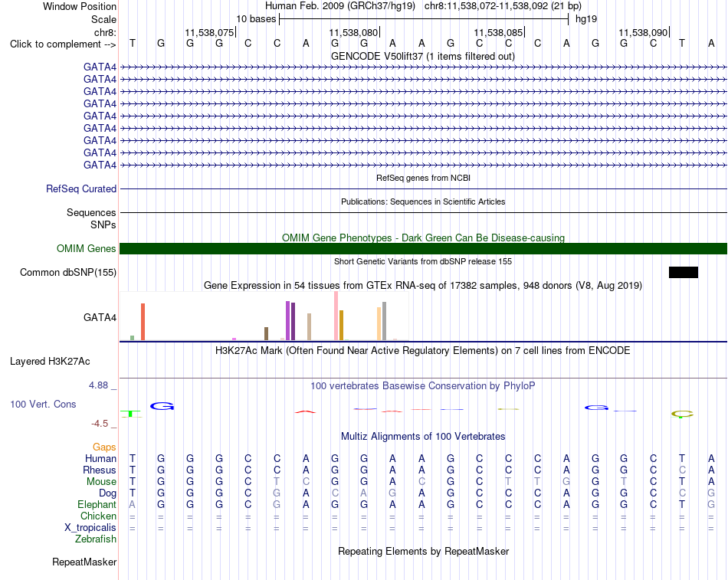This screenshot has height=580, width=728.
Task: Click 'Click to complement -->' to complement bases
Action: coord(63,44)
